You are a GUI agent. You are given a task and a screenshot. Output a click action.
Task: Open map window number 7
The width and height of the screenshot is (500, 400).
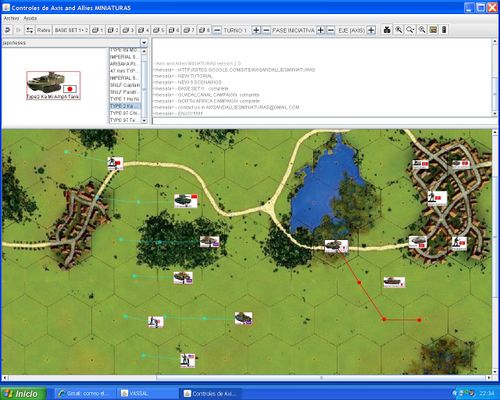click(189, 30)
